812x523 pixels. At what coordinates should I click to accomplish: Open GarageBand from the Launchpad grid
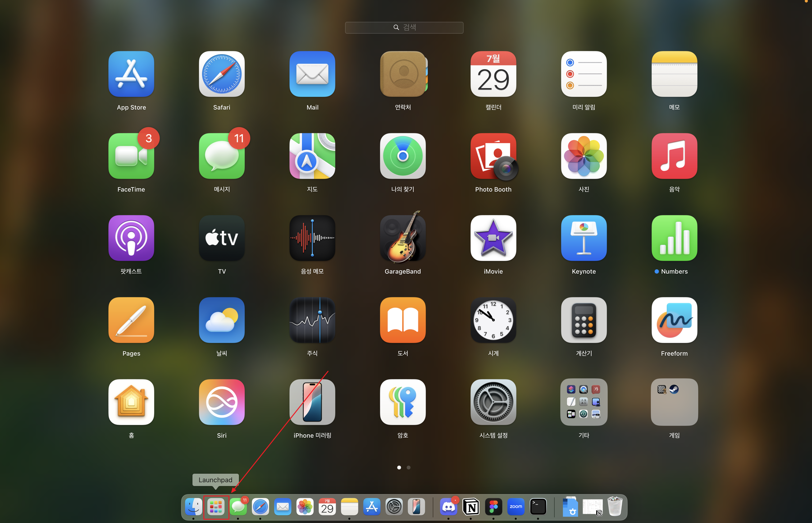click(x=403, y=238)
